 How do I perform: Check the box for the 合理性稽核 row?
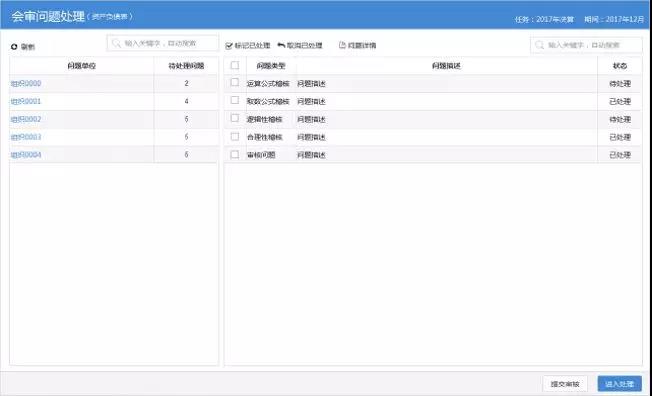235,136
